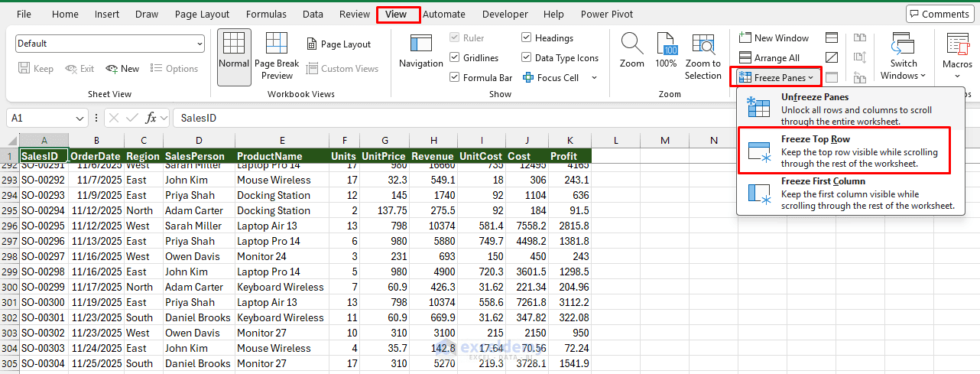Screen dimensions: 980x374
Task: Toggle the Data Type Icons checkbox
Action: coord(527,58)
